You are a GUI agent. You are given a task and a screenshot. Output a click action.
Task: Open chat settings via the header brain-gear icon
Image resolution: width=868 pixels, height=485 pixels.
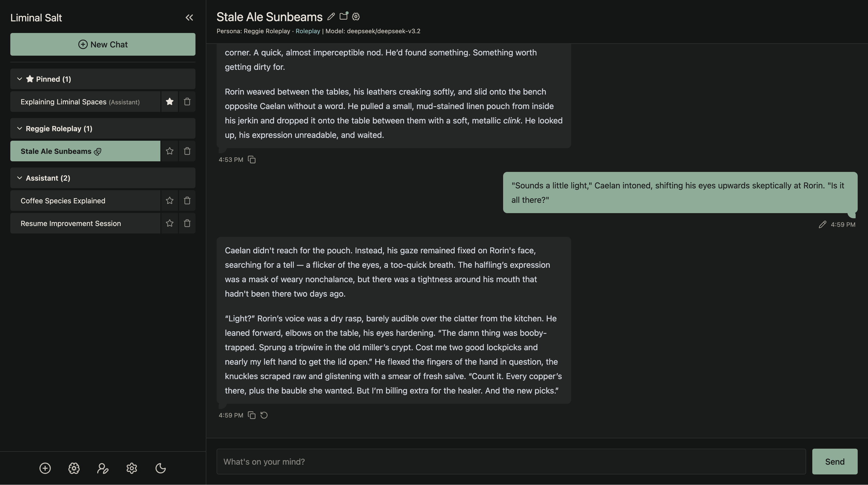[356, 16]
